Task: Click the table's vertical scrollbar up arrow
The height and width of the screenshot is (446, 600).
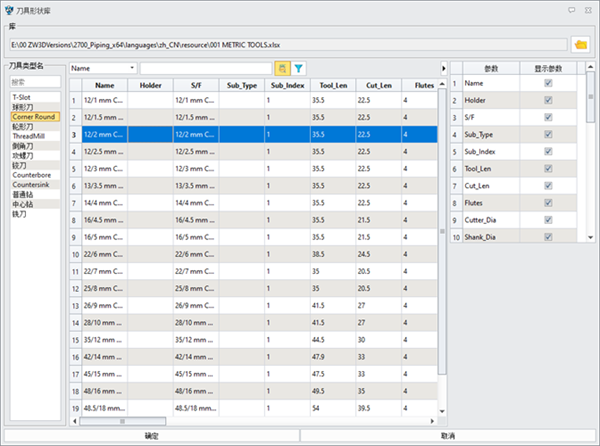Action: (x=443, y=86)
